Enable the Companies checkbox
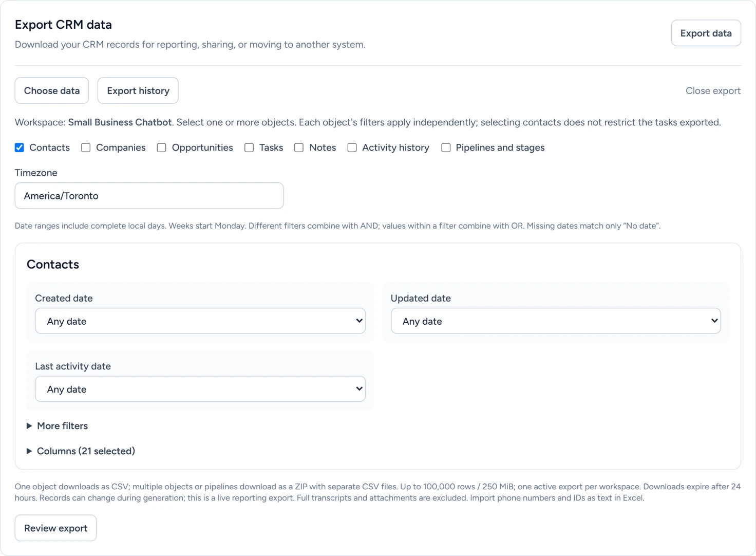The width and height of the screenshot is (756, 556). click(86, 147)
